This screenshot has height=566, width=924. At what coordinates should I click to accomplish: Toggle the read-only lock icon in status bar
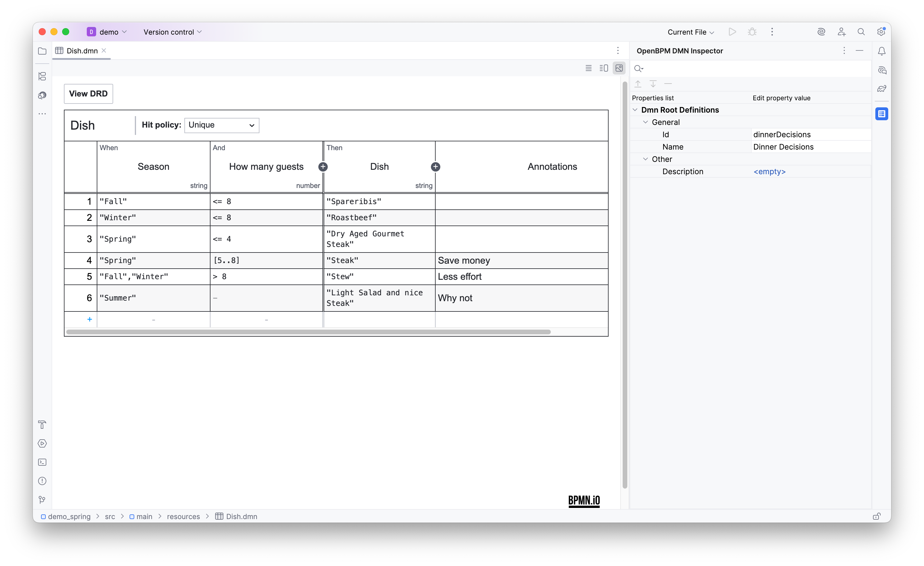[x=877, y=516]
